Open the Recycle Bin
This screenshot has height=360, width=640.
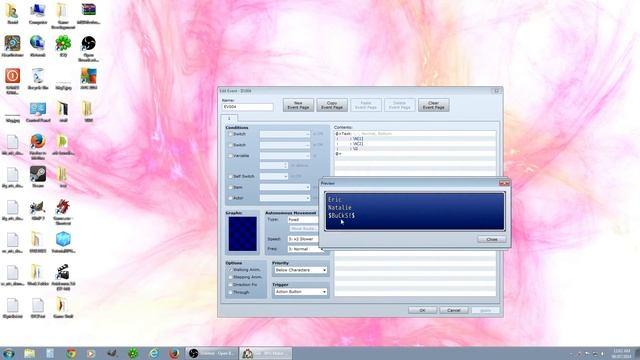click(x=38, y=78)
